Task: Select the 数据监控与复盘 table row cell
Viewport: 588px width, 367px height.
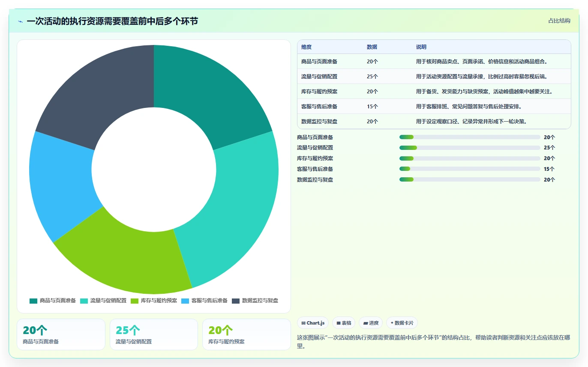Action: point(319,122)
